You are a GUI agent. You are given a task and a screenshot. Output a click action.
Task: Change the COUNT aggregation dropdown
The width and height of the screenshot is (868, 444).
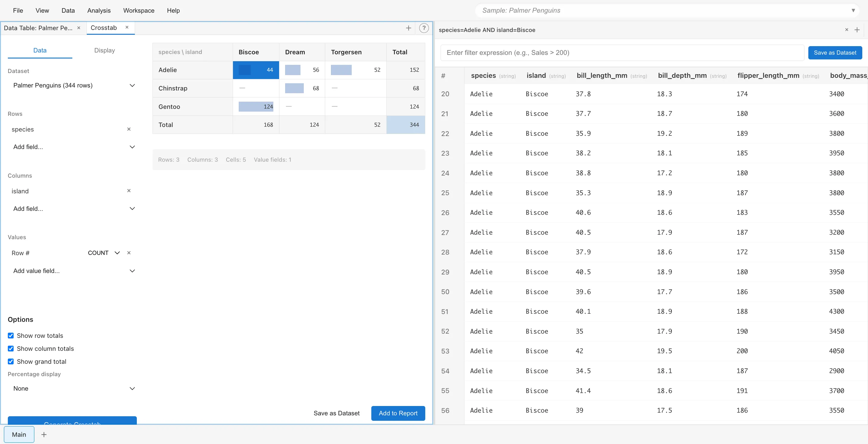point(117,252)
